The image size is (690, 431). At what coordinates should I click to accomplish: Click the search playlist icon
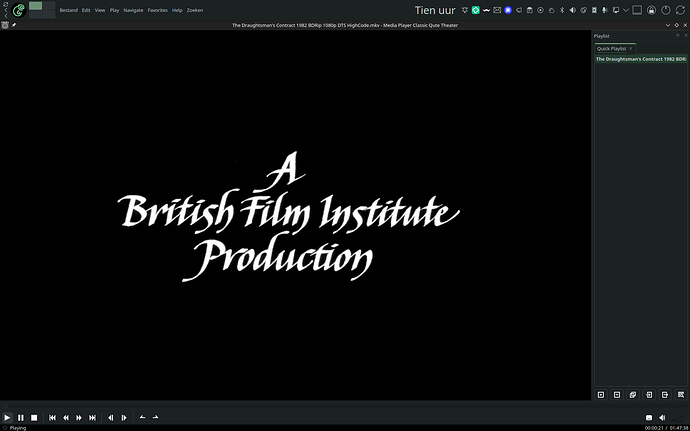pyautogui.click(x=681, y=394)
